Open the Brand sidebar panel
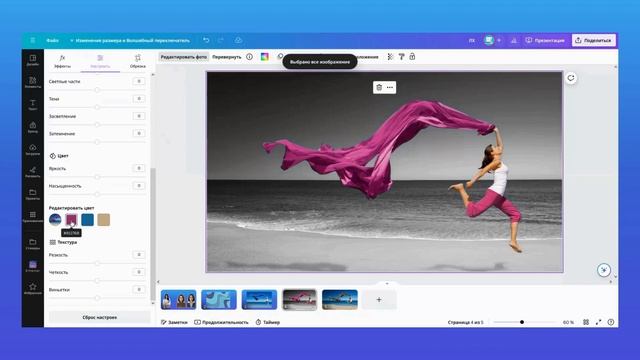The image size is (640, 360). 33,127
